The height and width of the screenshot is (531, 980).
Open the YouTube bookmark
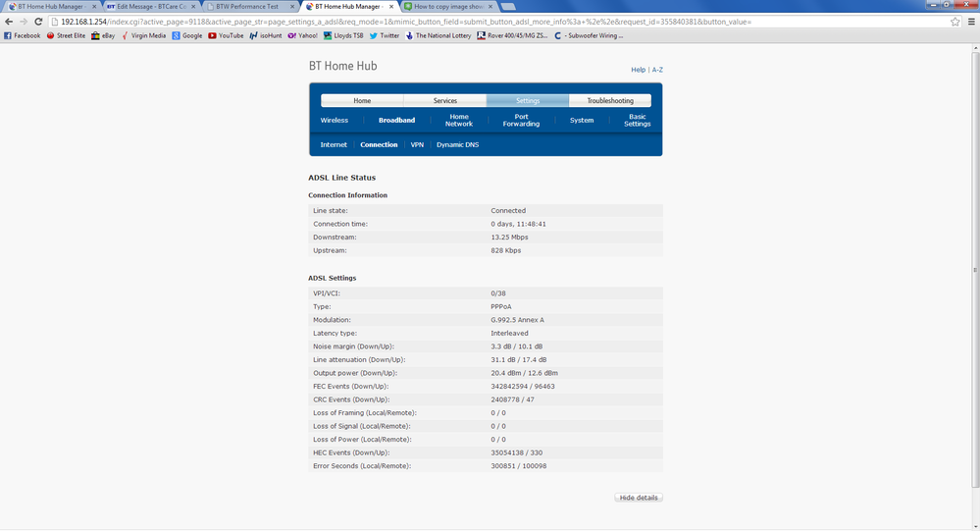(226, 35)
